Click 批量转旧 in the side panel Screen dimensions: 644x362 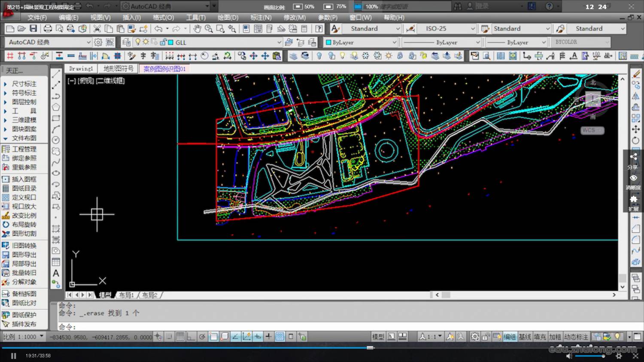point(24,273)
